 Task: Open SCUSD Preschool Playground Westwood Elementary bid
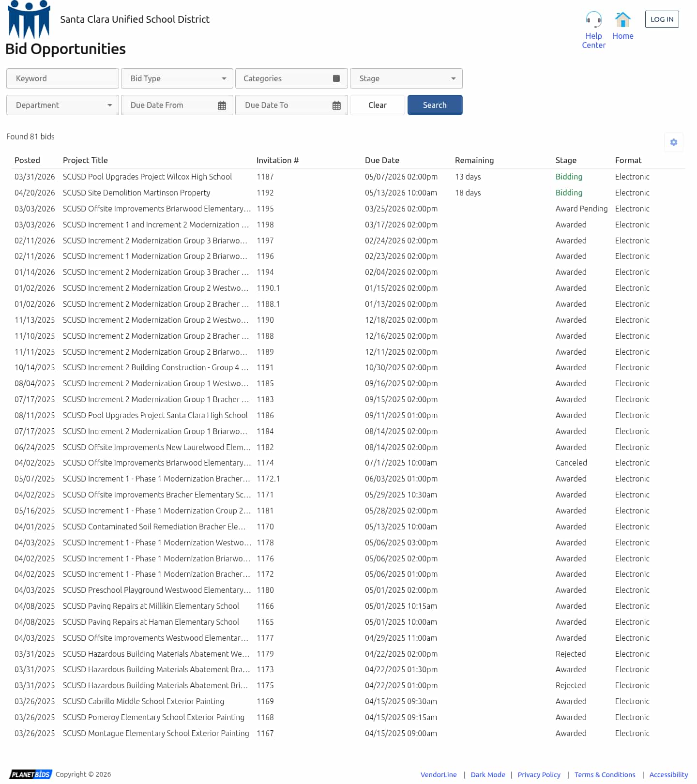(x=157, y=590)
